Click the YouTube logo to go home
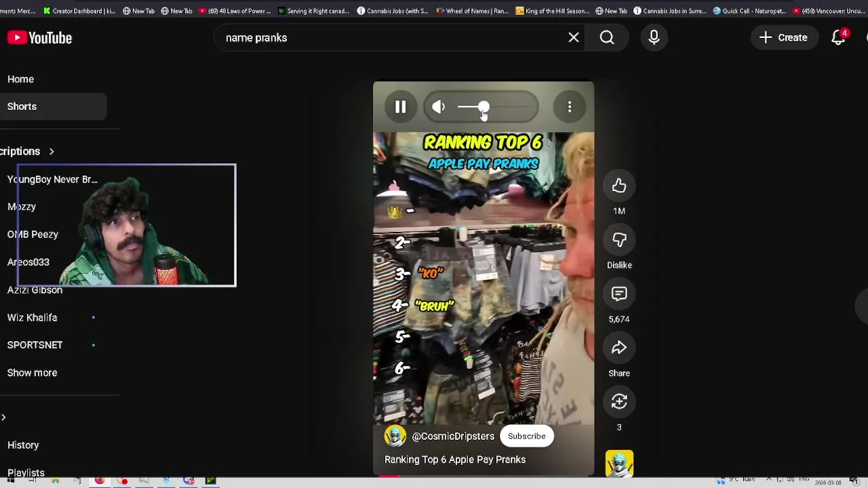The width and height of the screenshot is (868, 488). click(x=40, y=38)
